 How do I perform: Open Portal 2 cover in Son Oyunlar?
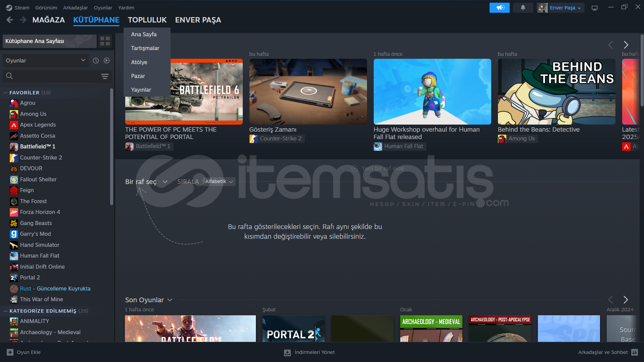click(293, 329)
